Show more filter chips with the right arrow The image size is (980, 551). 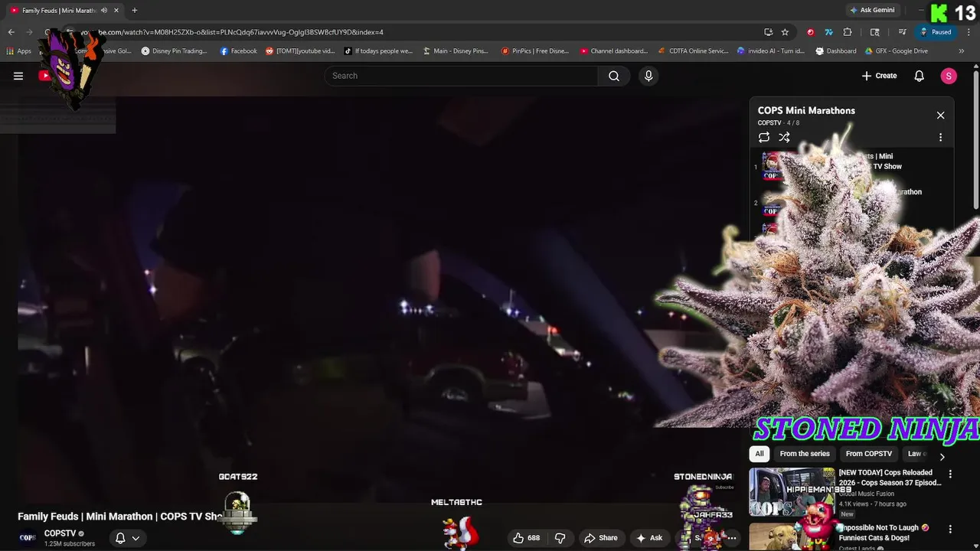tap(942, 456)
